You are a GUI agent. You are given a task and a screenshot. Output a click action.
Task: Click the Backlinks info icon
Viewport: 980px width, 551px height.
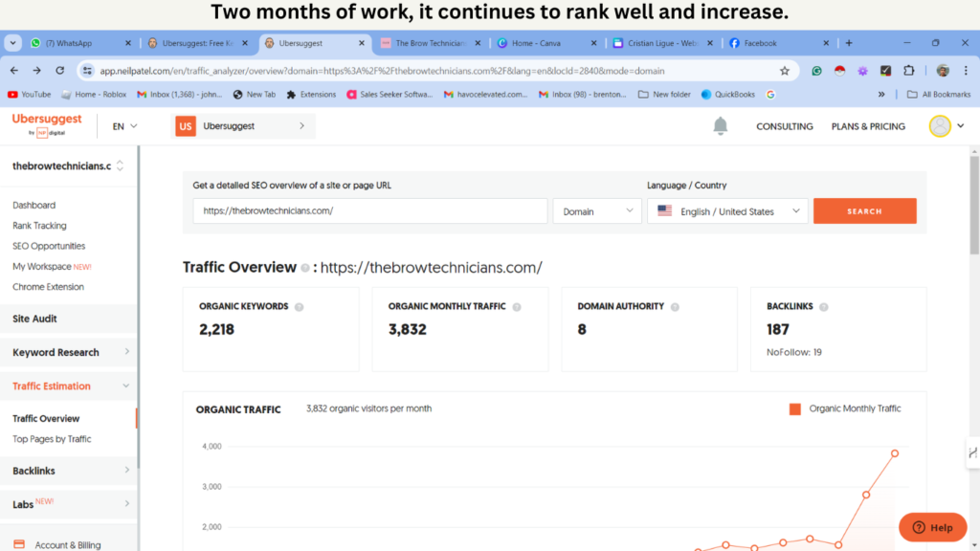[824, 307]
